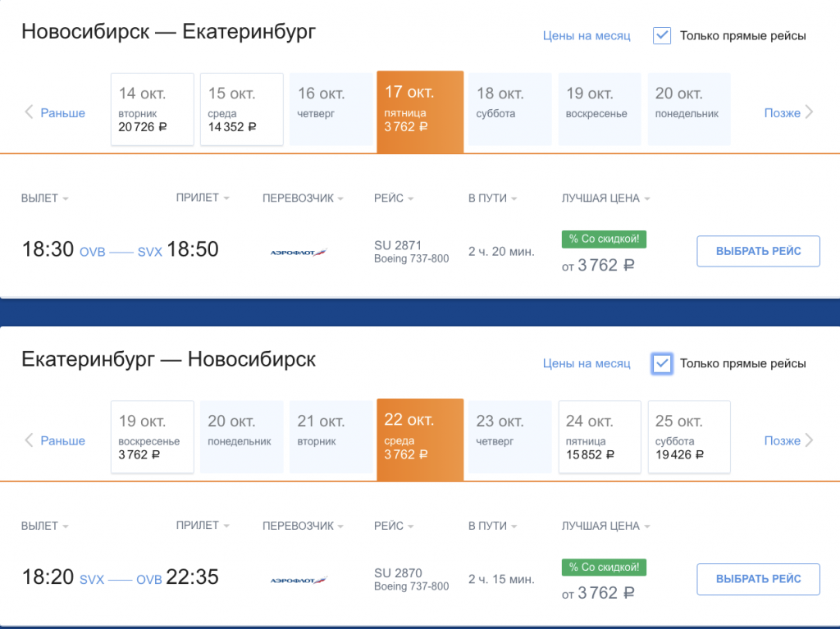The height and width of the screenshot is (629, 840).
Task: Click the Aeroflot logo for flight SU 2870
Action: [299, 580]
